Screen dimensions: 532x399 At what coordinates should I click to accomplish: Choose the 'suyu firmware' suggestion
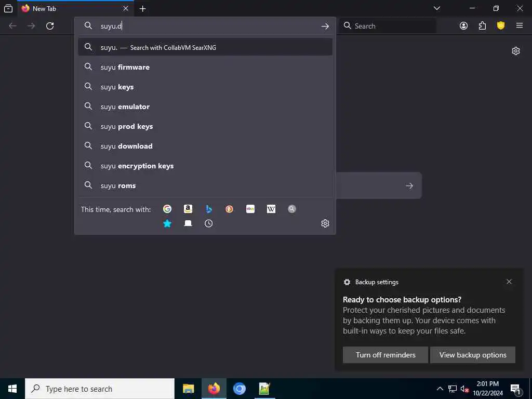click(205, 67)
